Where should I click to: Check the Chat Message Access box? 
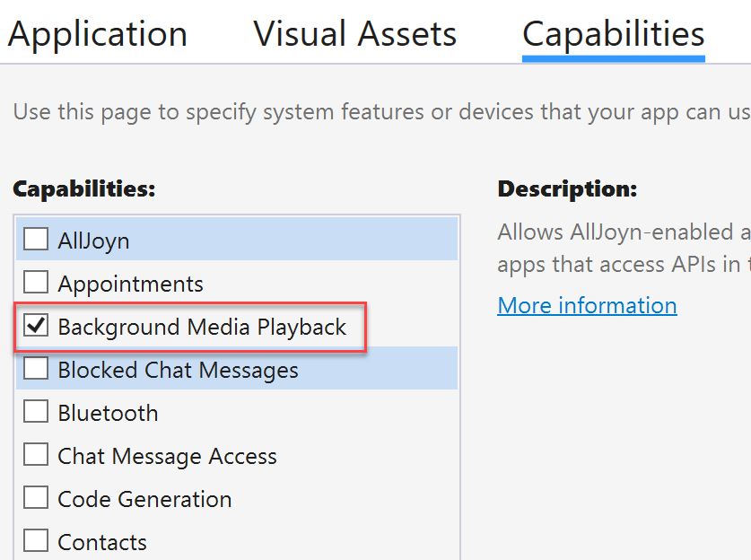(36, 454)
